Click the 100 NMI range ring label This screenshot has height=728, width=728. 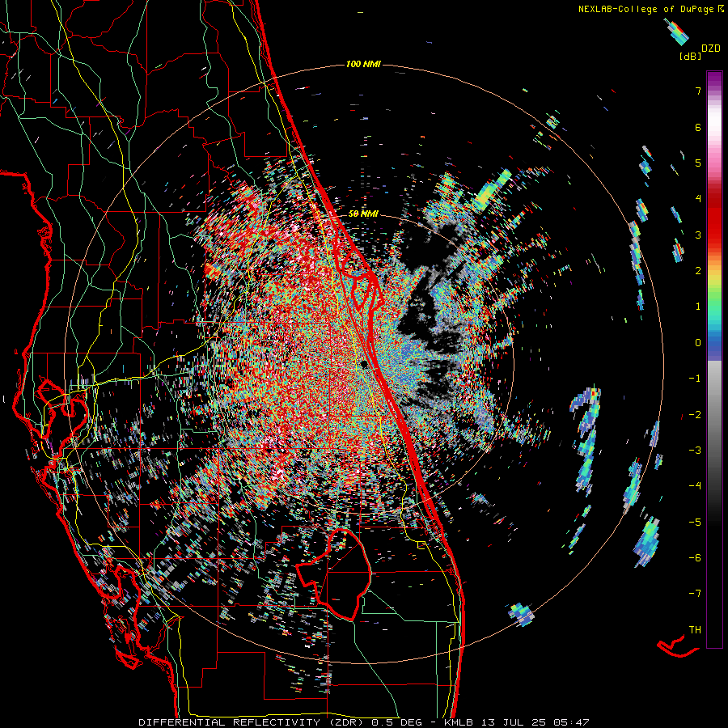tap(363, 64)
